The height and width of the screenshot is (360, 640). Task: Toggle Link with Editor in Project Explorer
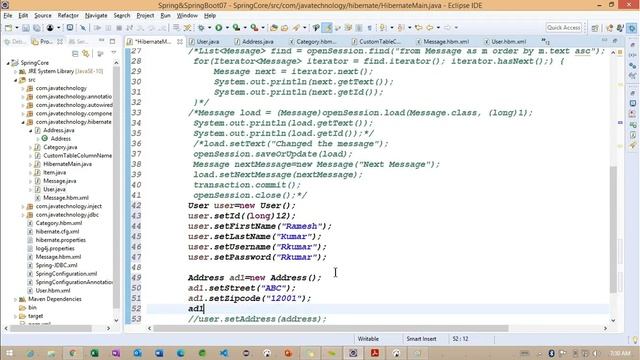pyautogui.click(x=86, y=53)
